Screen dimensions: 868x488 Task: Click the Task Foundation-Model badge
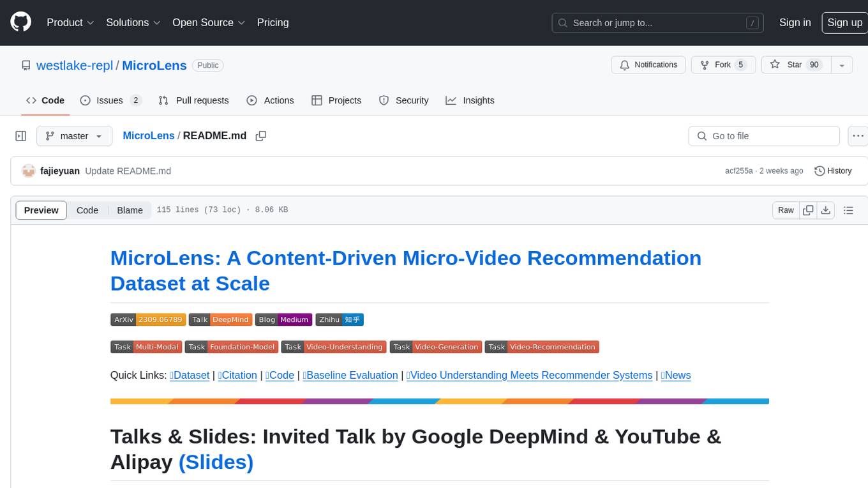[x=232, y=347]
